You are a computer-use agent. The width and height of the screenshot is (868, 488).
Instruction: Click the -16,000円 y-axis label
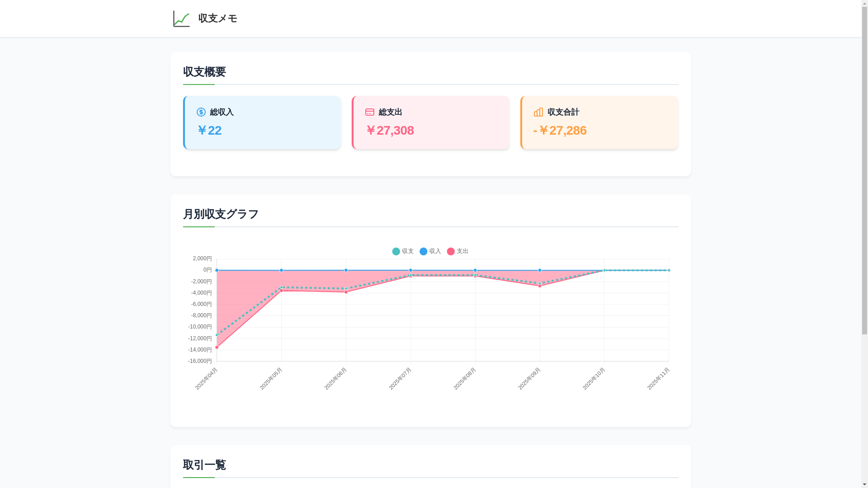200,361
